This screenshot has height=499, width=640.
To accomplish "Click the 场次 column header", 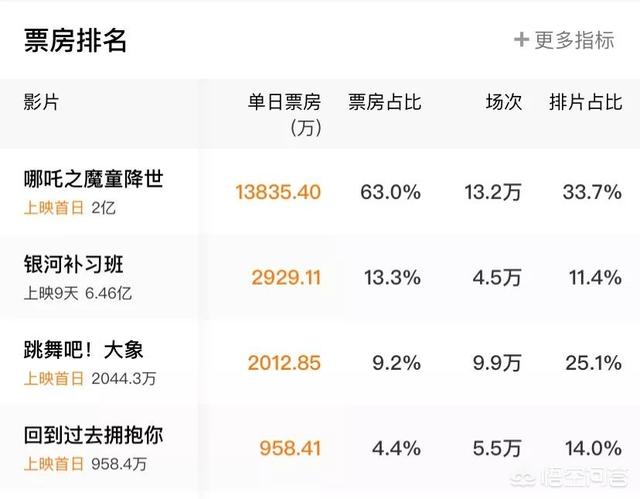I will (504, 102).
